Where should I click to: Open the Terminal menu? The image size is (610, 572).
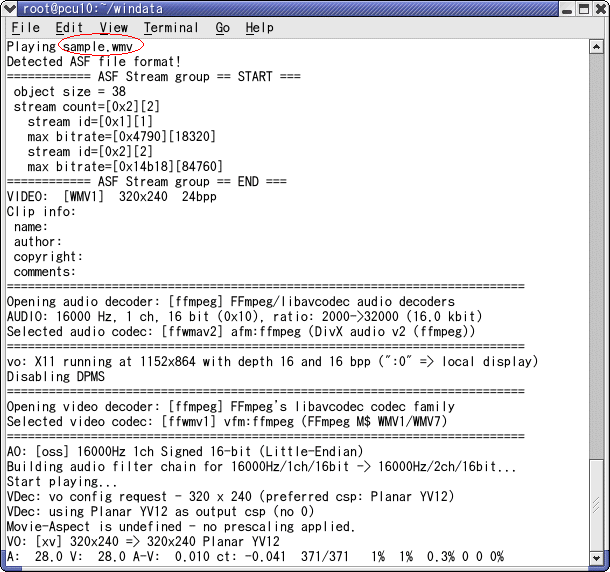point(171,28)
